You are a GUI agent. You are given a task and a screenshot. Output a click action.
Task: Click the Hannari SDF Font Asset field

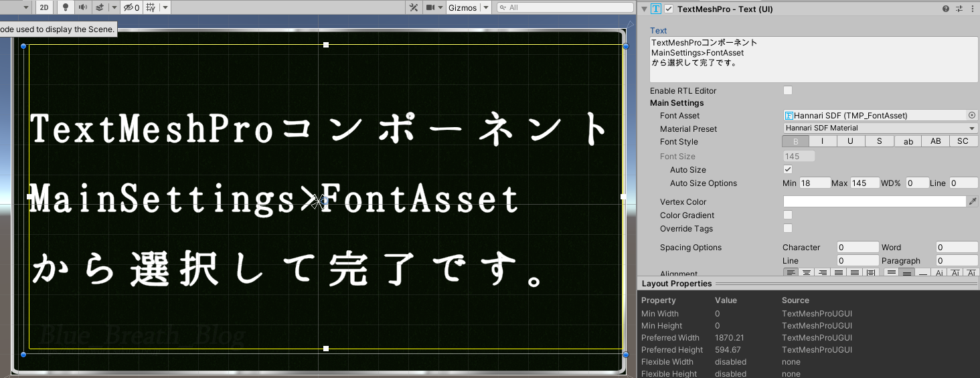point(875,115)
